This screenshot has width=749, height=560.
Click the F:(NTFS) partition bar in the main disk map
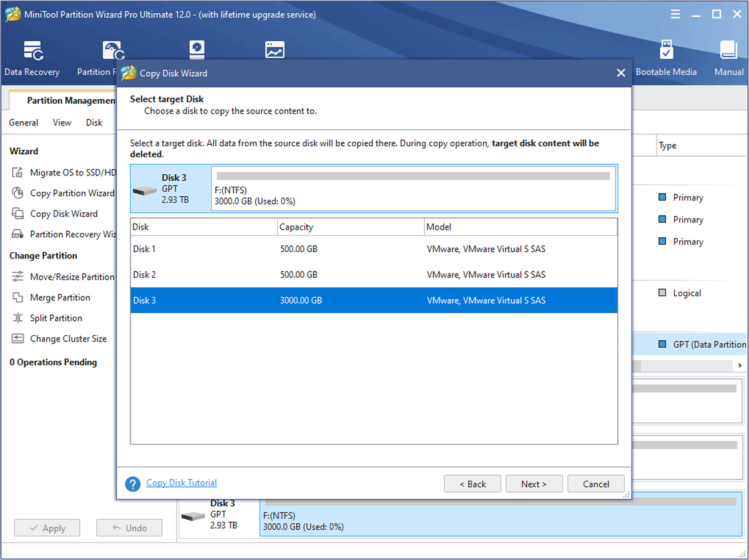click(x=501, y=516)
